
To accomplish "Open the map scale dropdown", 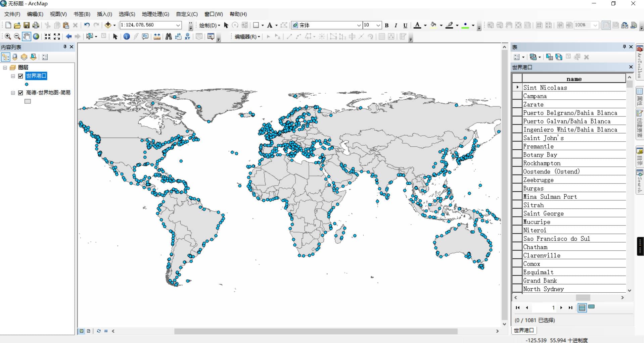I will coord(178,25).
